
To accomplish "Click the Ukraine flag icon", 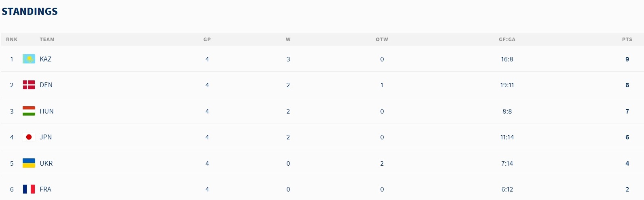I will [x=29, y=163].
